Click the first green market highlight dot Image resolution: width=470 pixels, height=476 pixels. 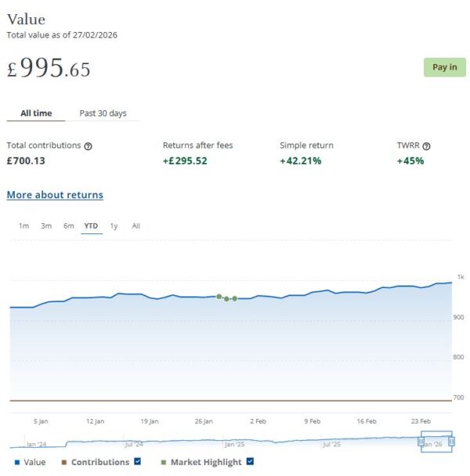pyautogui.click(x=219, y=297)
